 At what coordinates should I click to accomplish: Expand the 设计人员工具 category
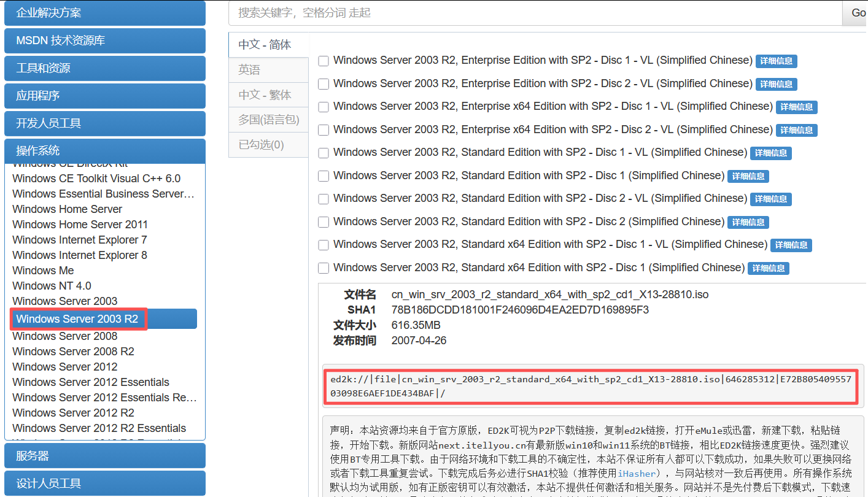105,484
